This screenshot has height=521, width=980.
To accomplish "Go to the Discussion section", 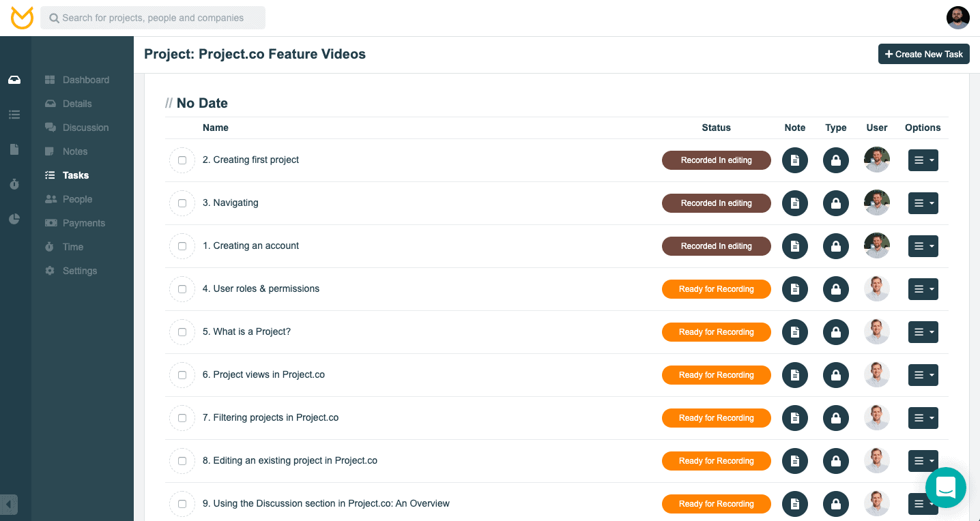I will click(85, 128).
